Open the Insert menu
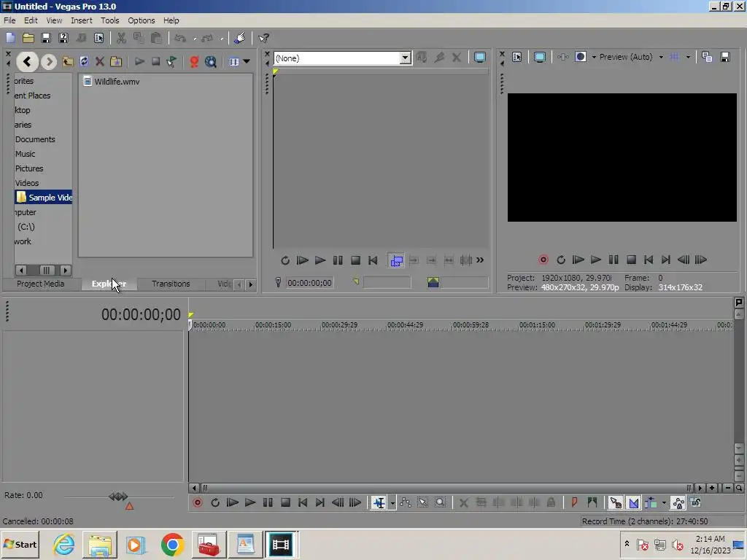Viewport: 747px width, 560px height. (x=82, y=20)
